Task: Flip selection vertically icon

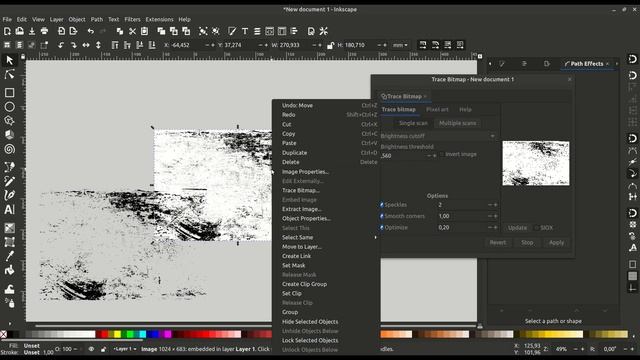Action: point(98,45)
